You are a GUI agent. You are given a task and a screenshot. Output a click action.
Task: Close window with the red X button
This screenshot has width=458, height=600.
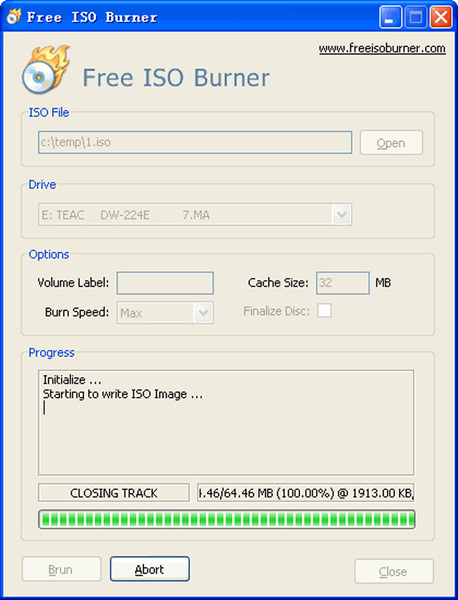click(441, 17)
